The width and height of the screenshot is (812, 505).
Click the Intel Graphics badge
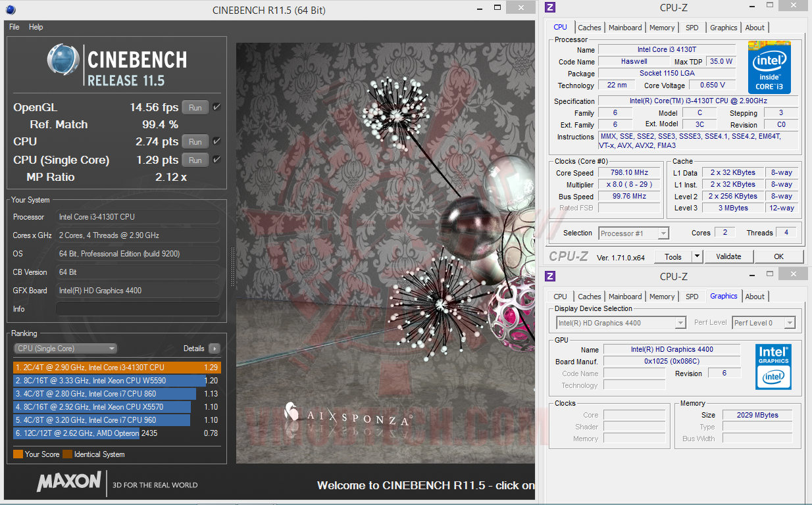[773, 367]
